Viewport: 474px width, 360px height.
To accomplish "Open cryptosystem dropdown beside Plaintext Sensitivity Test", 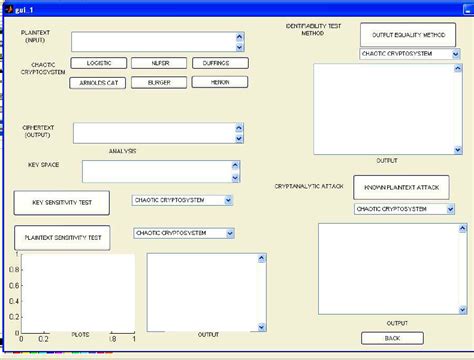I will [x=184, y=233].
